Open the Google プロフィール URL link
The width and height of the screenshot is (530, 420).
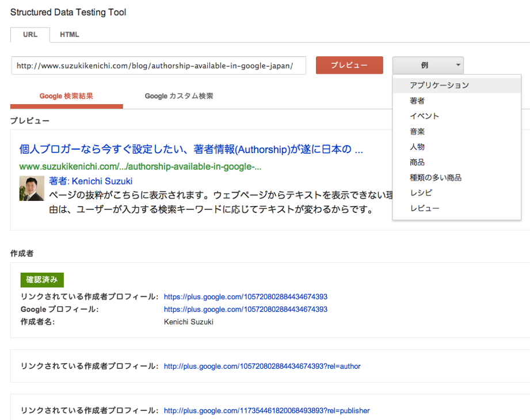[246, 309]
